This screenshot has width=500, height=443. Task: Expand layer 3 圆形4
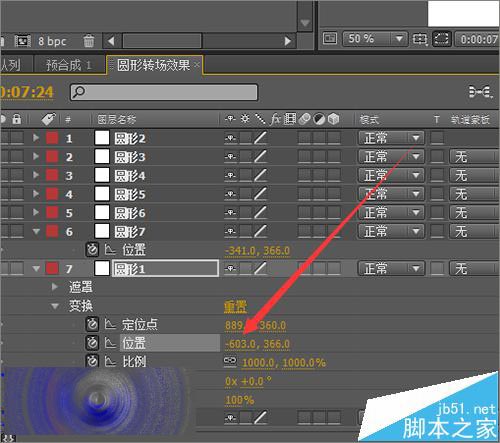36,175
